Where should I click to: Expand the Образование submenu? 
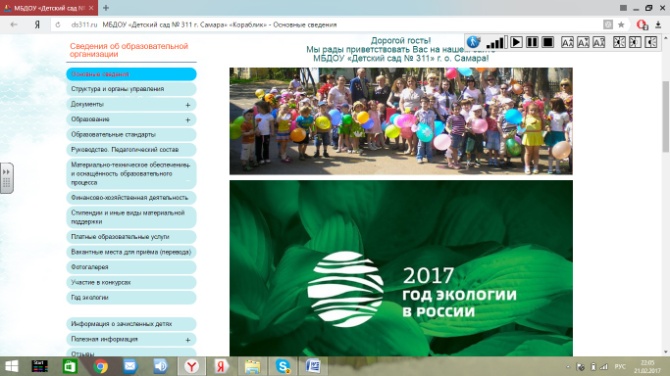point(188,120)
